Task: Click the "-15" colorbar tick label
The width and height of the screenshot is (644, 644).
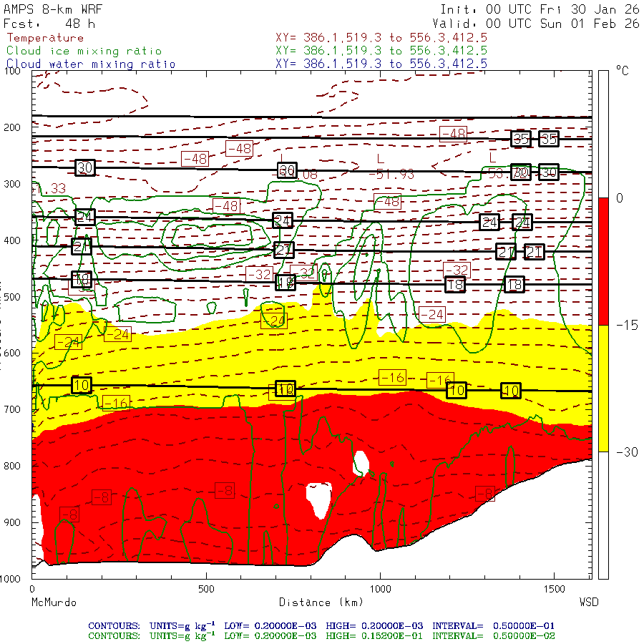Action: [627, 326]
